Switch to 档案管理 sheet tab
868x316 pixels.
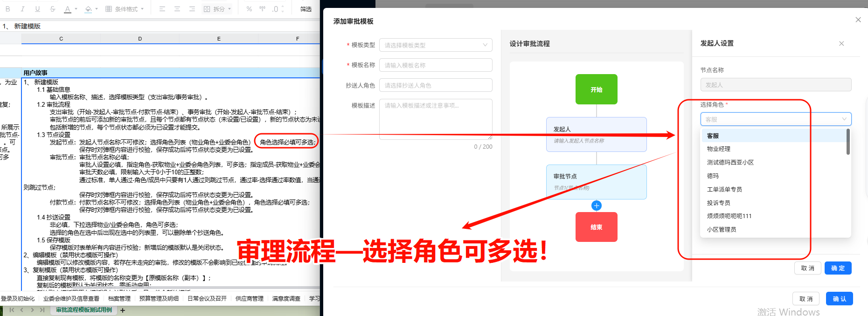119,298
